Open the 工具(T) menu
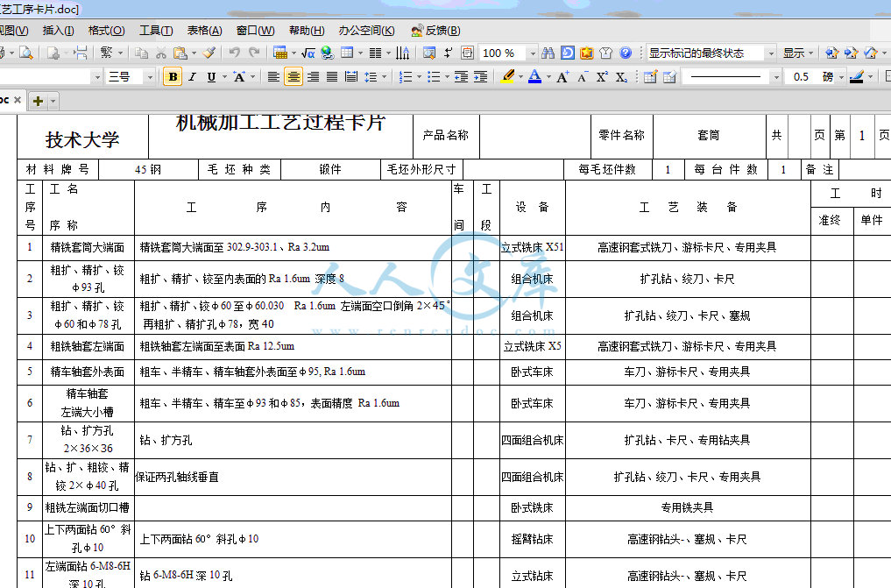Image resolution: width=891 pixels, height=588 pixels. point(156,30)
